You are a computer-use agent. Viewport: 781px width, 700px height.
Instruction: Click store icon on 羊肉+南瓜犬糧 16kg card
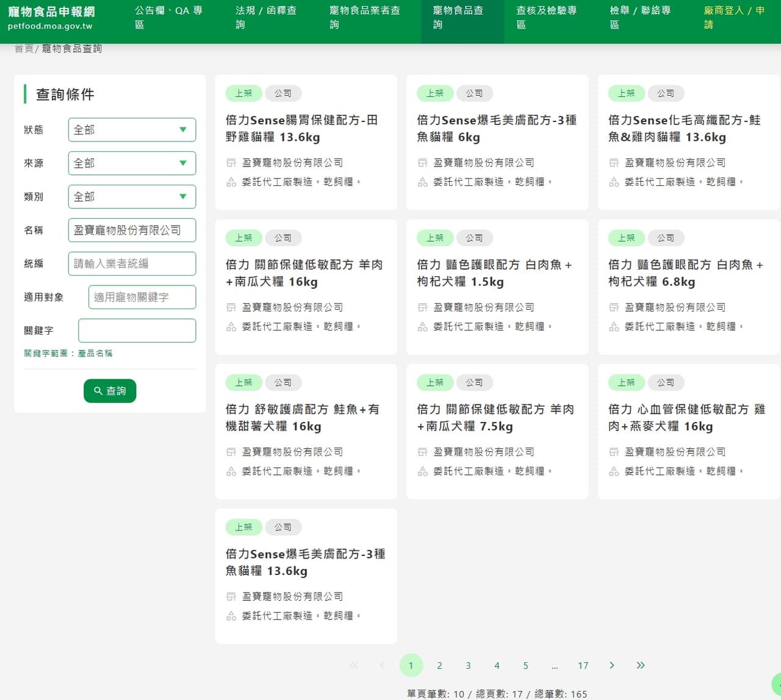tap(231, 307)
